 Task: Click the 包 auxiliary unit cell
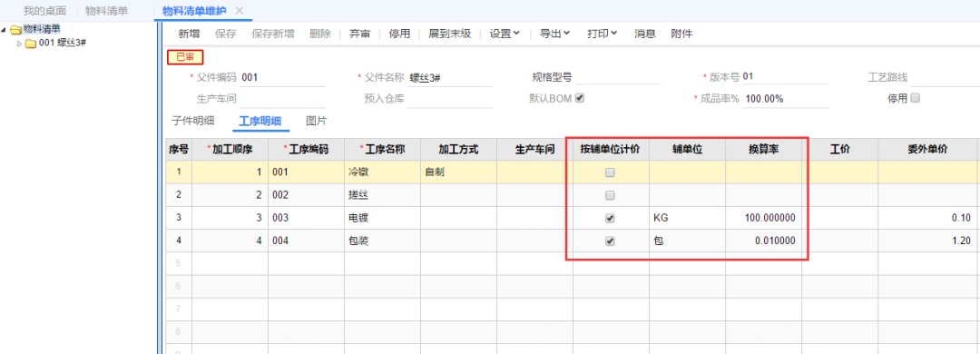(x=688, y=241)
